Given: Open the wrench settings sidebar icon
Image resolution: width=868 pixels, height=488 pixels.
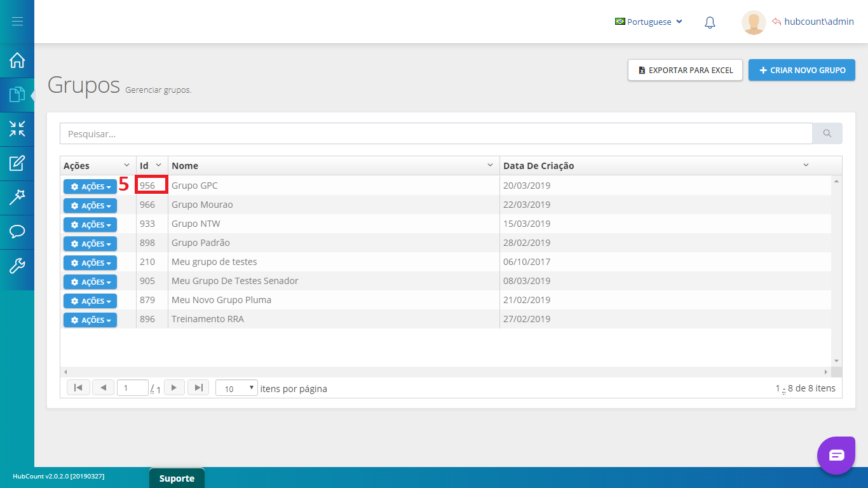Looking at the screenshot, I should pyautogui.click(x=17, y=266).
